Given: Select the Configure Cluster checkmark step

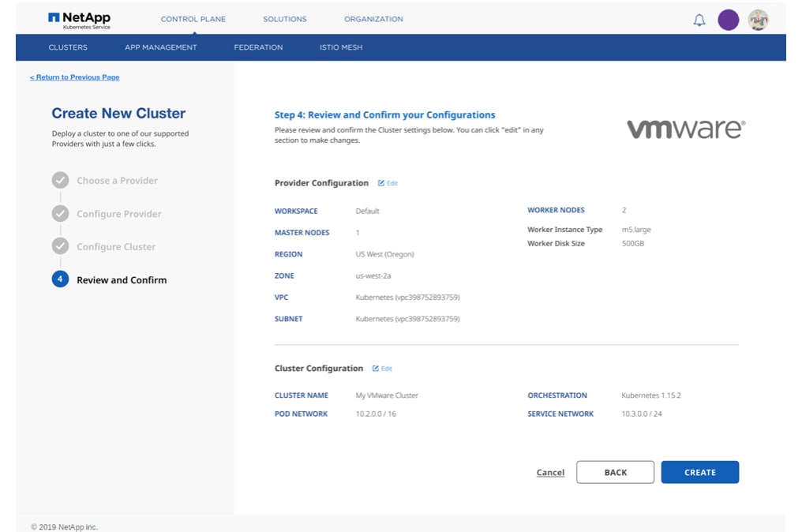Looking at the screenshot, I should click(61, 247).
